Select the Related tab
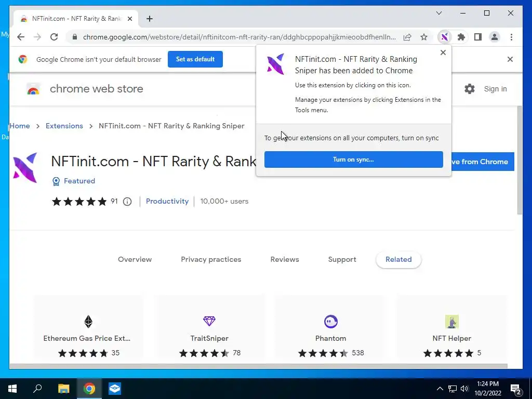Image resolution: width=532 pixels, height=399 pixels. 398,260
